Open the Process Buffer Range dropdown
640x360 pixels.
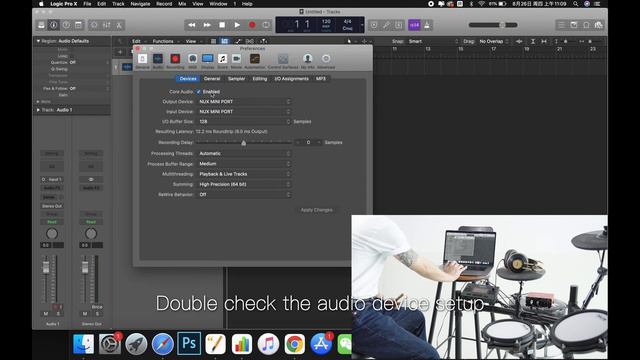pos(244,164)
